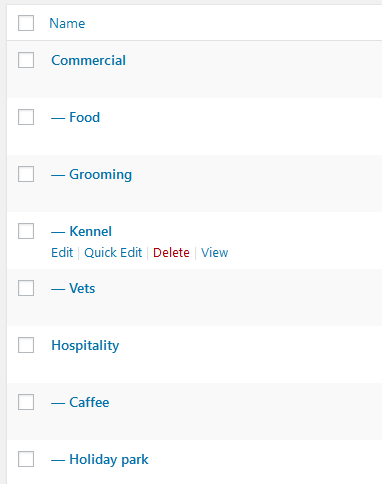Open the Commercial category
The image size is (382, 484).
tap(88, 60)
